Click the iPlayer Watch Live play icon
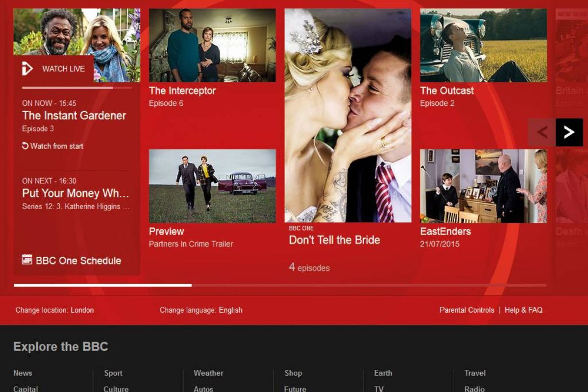Image resolution: width=588 pixels, height=392 pixels. pyautogui.click(x=27, y=69)
